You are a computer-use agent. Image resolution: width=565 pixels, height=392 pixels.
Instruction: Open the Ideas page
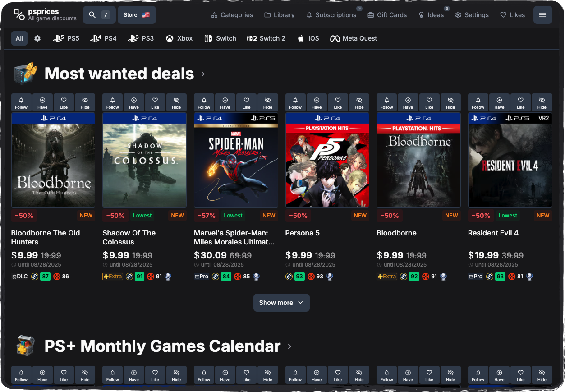click(431, 15)
